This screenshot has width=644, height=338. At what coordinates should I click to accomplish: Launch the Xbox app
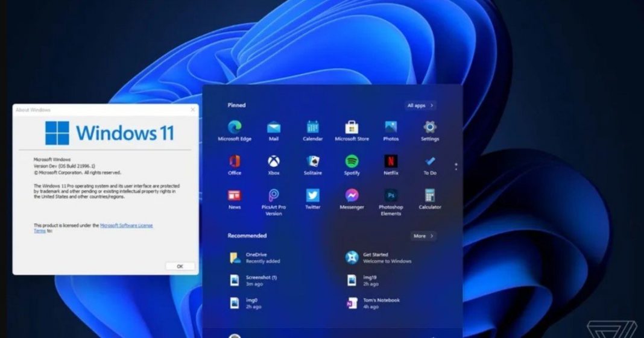(x=274, y=161)
